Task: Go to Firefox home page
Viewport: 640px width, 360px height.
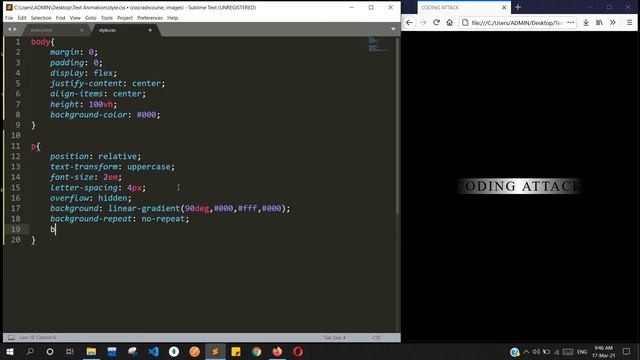Action: point(449,23)
